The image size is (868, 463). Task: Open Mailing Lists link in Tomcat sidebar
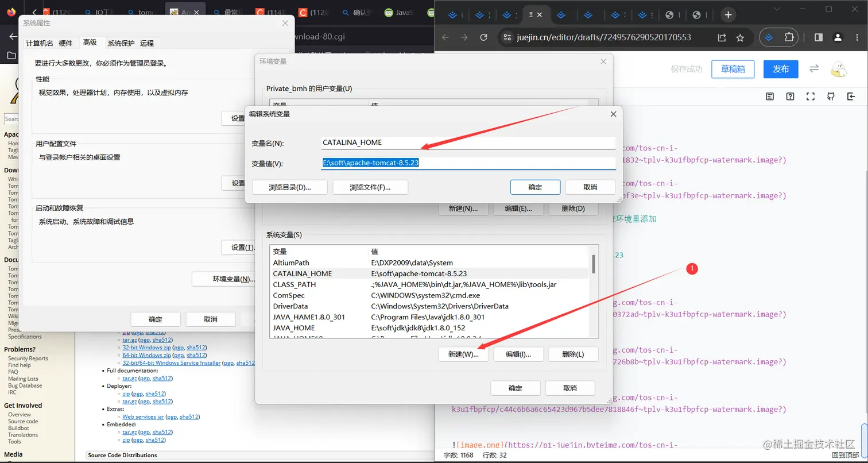coord(23,379)
